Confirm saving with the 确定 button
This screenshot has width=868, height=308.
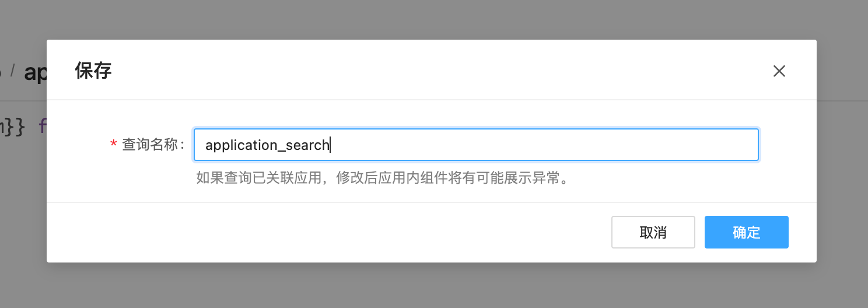click(746, 232)
